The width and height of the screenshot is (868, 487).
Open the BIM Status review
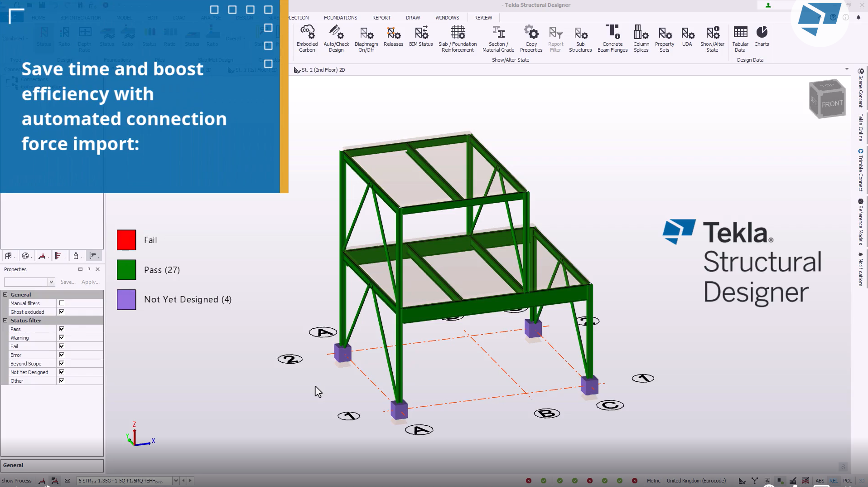(421, 36)
